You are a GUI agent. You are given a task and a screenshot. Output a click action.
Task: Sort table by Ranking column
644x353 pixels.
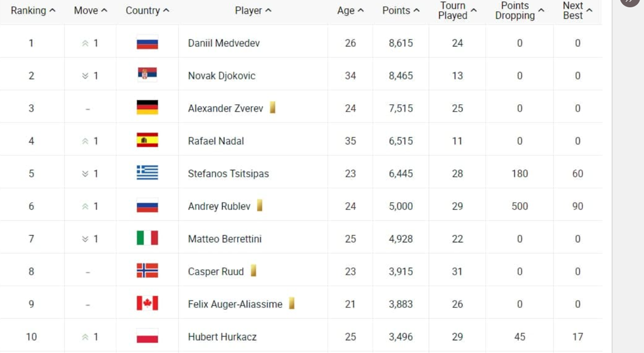(33, 11)
